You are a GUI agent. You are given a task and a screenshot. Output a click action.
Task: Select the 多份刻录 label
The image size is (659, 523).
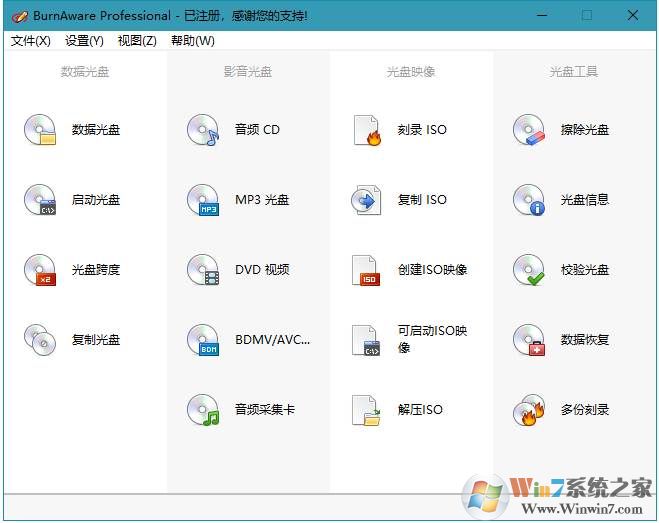[585, 410]
